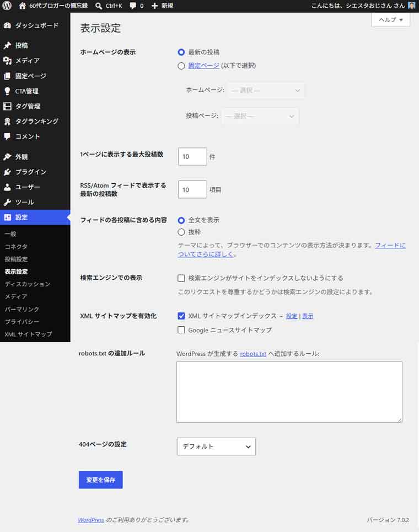Screen dimensions: 419x532
Task: Click 変更を保存 button
Action: pos(101,480)
